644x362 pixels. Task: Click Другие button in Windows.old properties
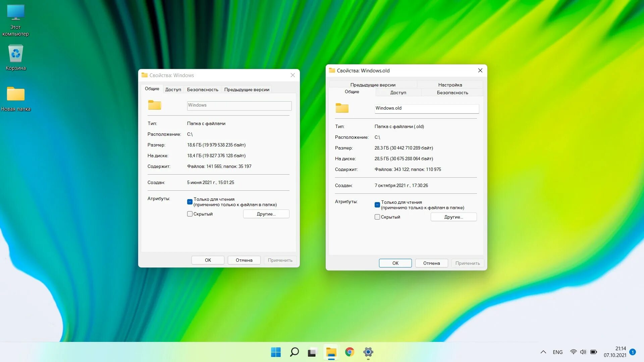coord(453,217)
